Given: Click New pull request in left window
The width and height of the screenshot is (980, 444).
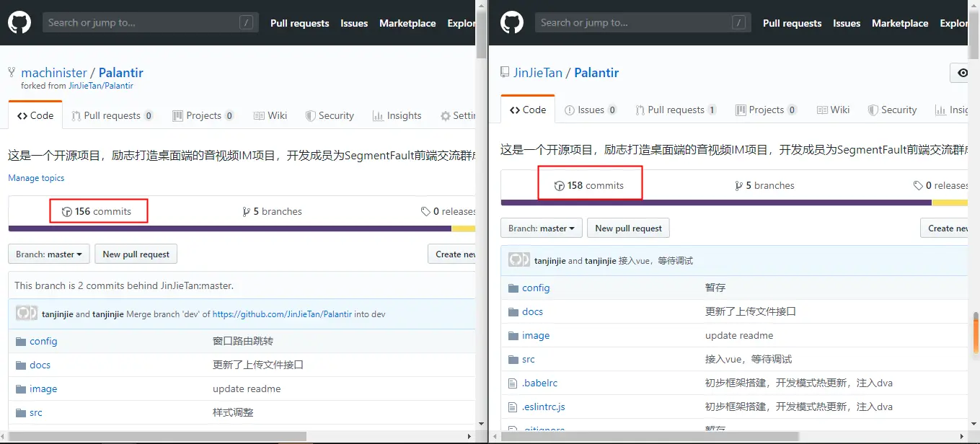Looking at the screenshot, I should click(136, 254).
